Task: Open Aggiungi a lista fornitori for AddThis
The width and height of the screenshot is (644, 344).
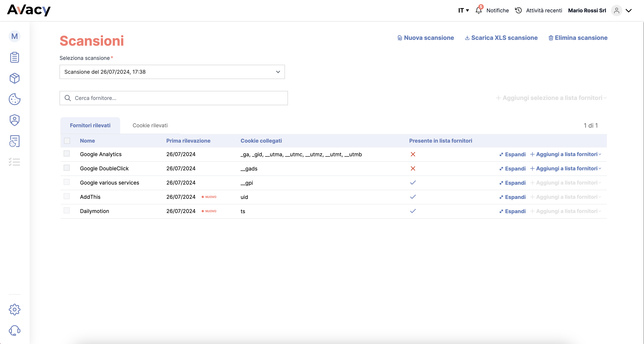Action: click(566, 197)
